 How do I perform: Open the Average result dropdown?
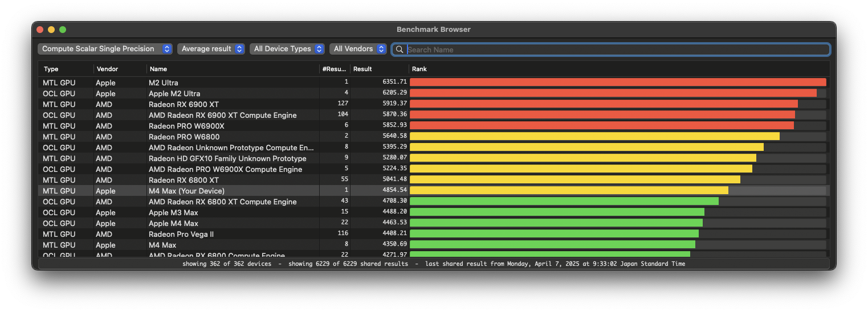211,49
